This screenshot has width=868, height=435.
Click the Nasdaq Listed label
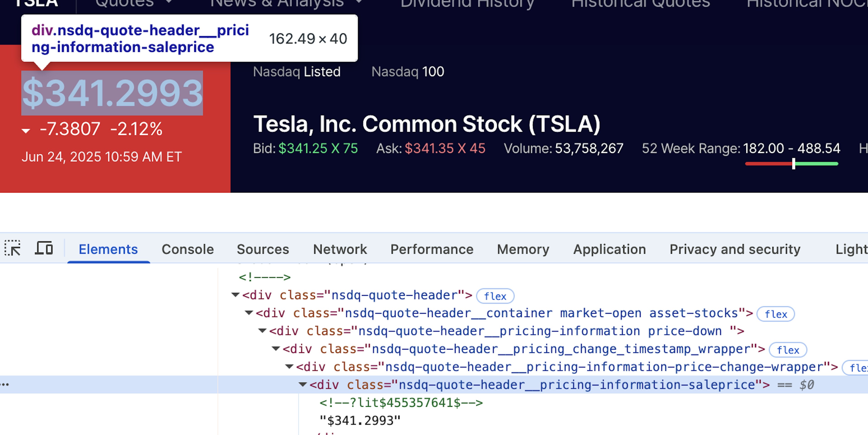pyautogui.click(x=297, y=72)
